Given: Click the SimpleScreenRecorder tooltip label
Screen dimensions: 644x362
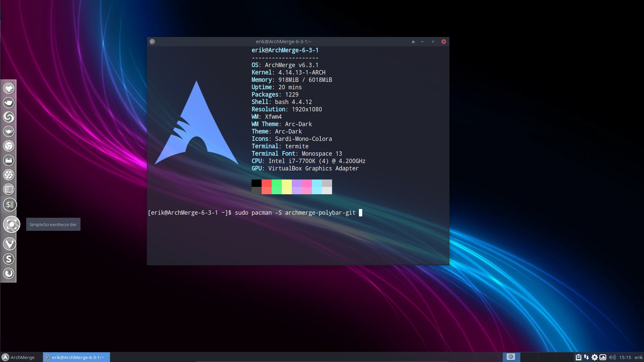Looking at the screenshot, I should 53,224.
